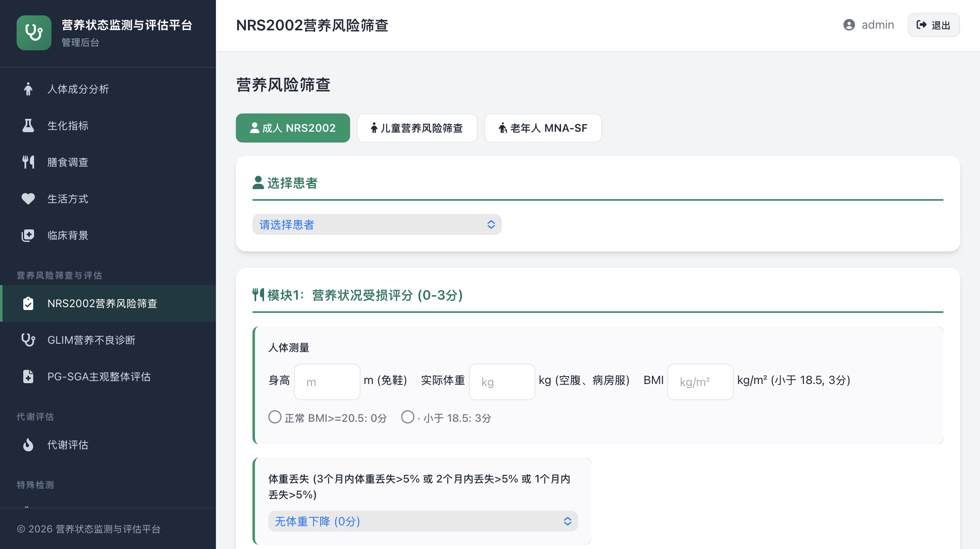The image size is (980, 549).
Task: Open the 无体重下降 (0分) dropdown
Action: (x=423, y=521)
